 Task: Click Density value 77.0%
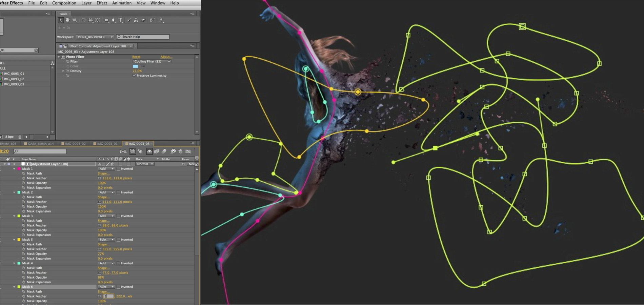coord(137,71)
